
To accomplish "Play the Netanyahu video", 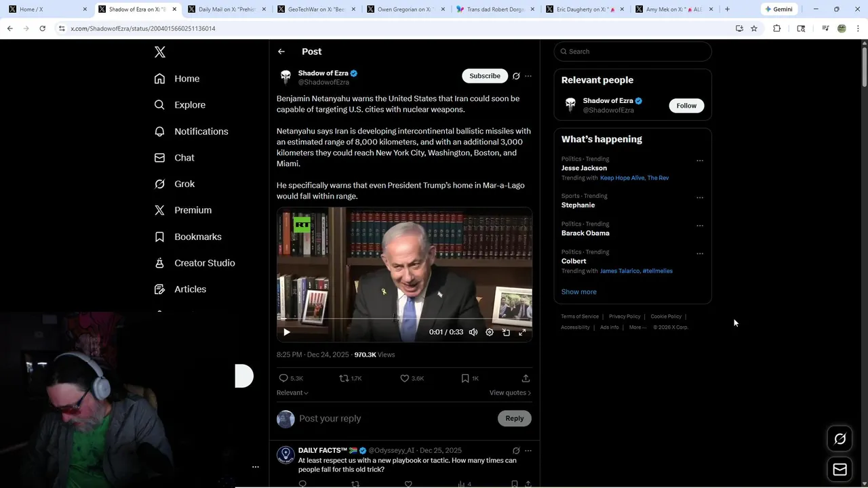I will pos(287,332).
